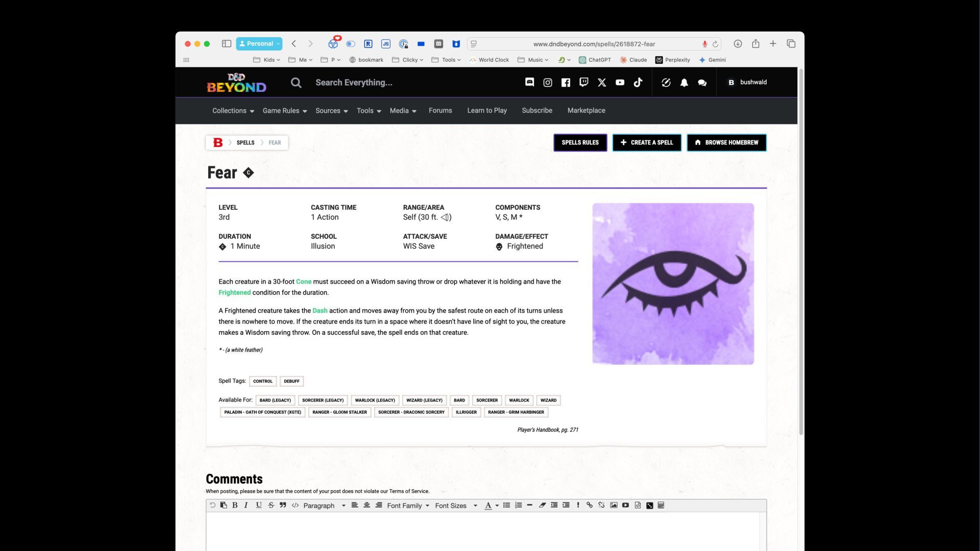Follow the green Frightened condition link
The width and height of the screenshot is (980, 551).
235,293
